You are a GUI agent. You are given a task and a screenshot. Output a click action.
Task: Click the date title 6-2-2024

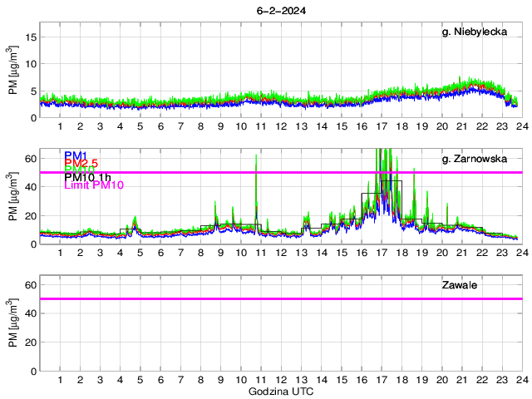click(x=279, y=12)
